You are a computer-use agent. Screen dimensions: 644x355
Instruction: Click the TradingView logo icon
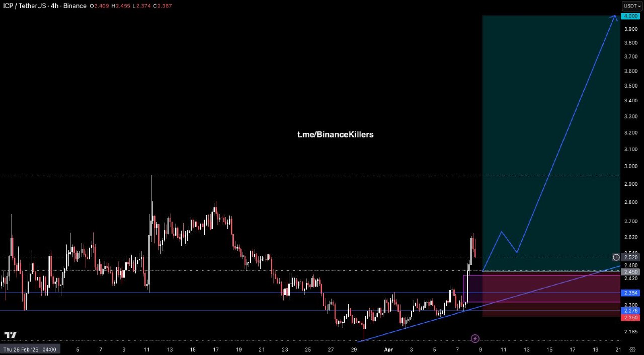click(10, 335)
